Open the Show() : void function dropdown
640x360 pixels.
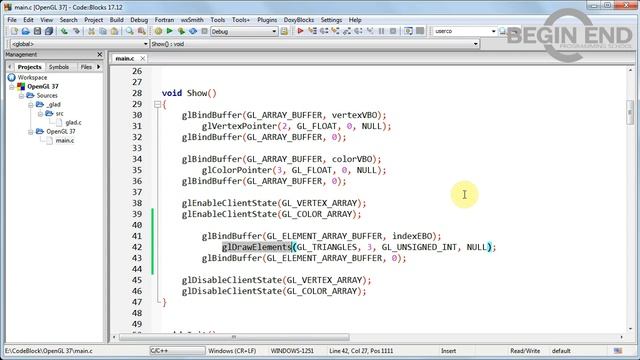[476, 44]
